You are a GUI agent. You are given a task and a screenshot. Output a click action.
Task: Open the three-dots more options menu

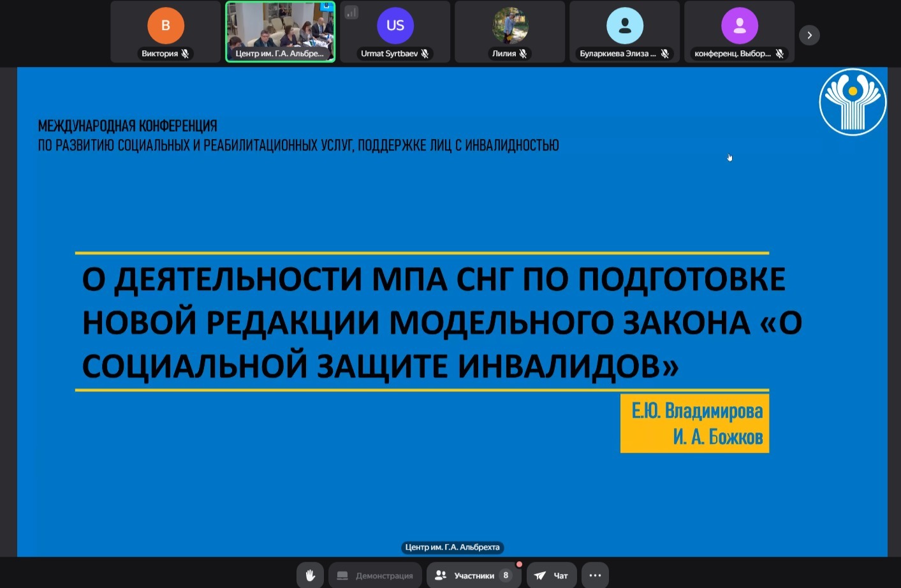pos(595,575)
